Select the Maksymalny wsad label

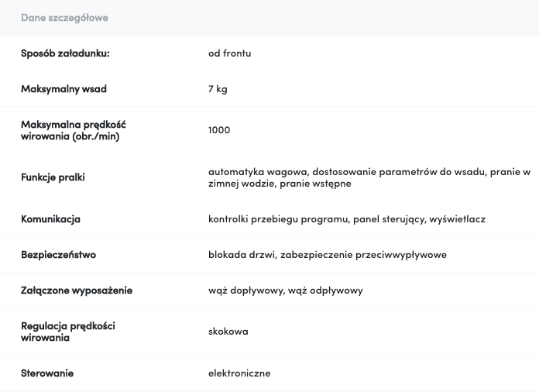64,89
